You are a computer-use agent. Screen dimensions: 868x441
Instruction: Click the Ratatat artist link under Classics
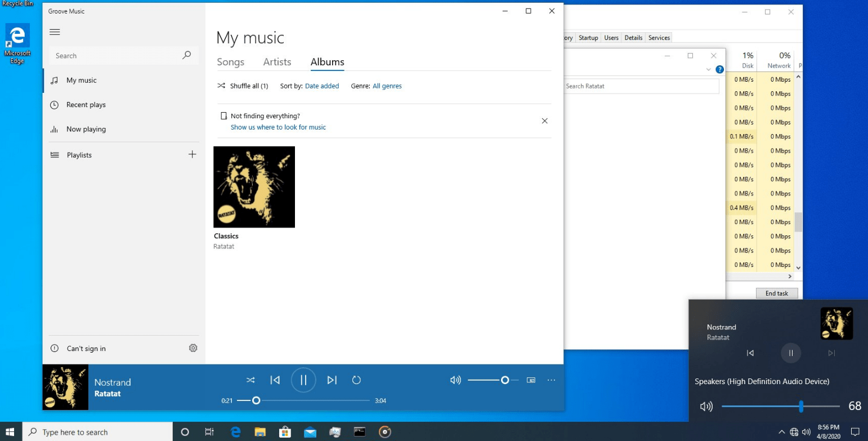223,247
